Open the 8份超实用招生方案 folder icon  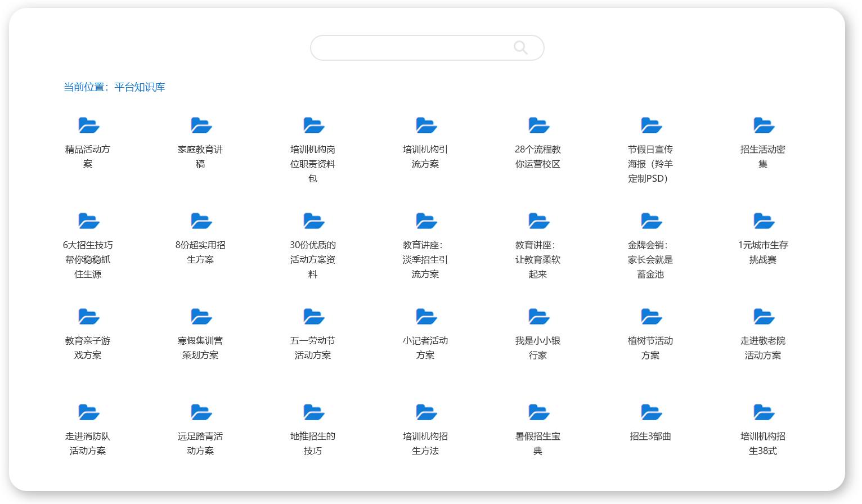(x=201, y=221)
